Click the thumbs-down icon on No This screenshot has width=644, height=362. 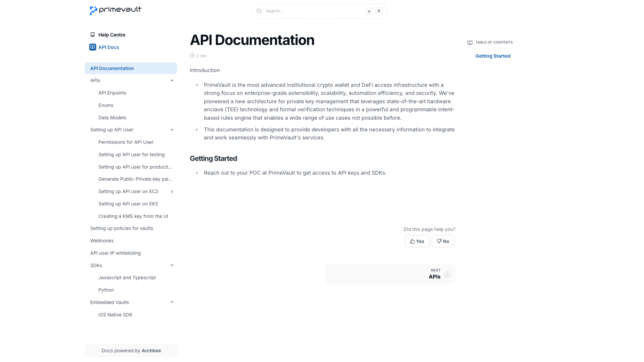(439, 241)
